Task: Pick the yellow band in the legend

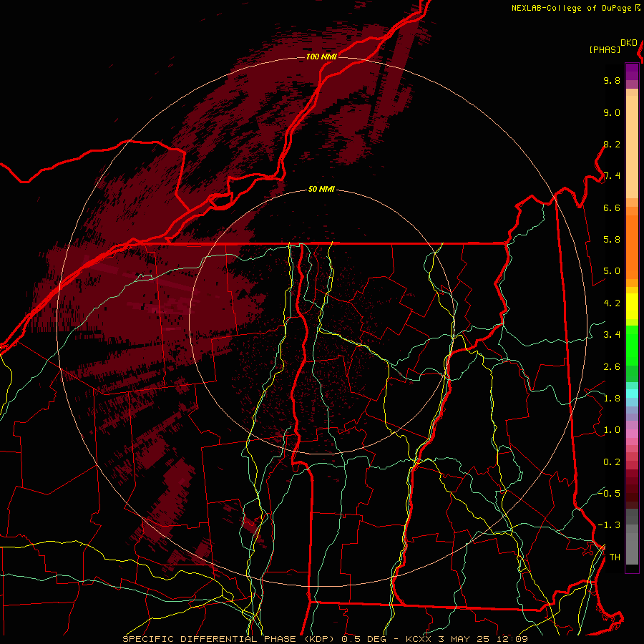Action: tap(632, 306)
